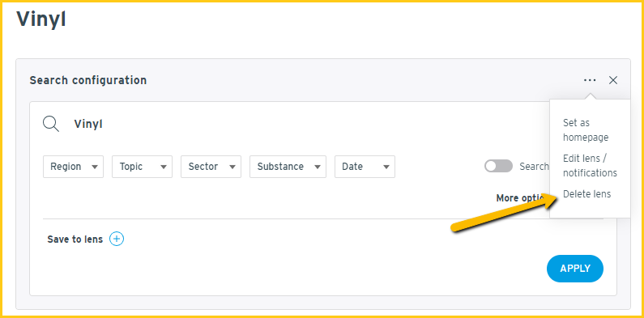Screen dimensions: 644x318
Task: Click the Search configuration panel title
Action: (x=88, y=80)
